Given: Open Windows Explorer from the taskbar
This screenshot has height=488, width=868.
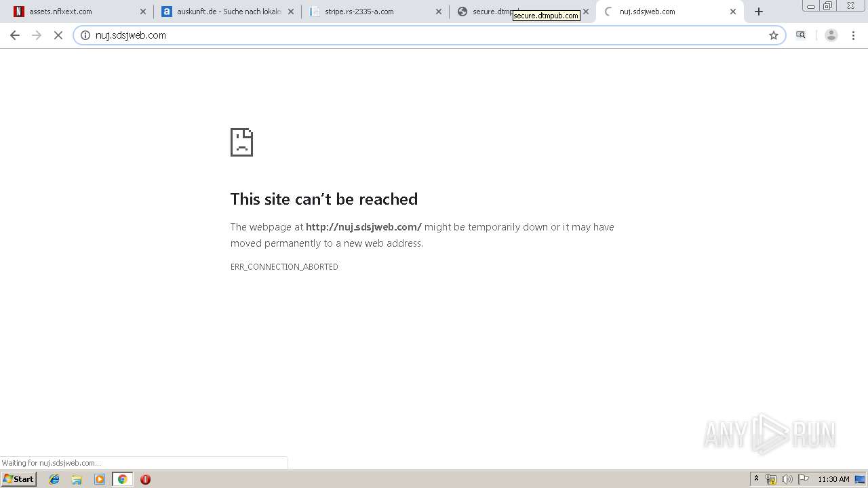Looking at the screenshot, I should click(x=77, y=479).
